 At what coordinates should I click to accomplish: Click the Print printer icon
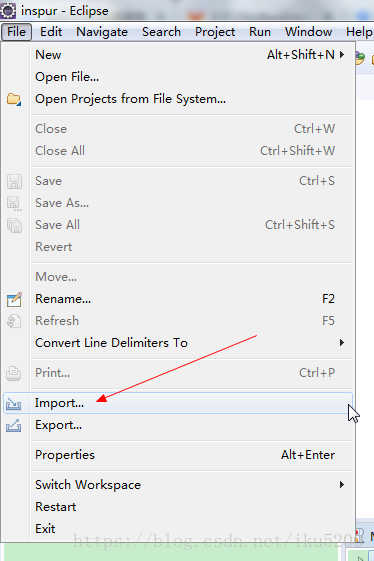tap(14, 373)
